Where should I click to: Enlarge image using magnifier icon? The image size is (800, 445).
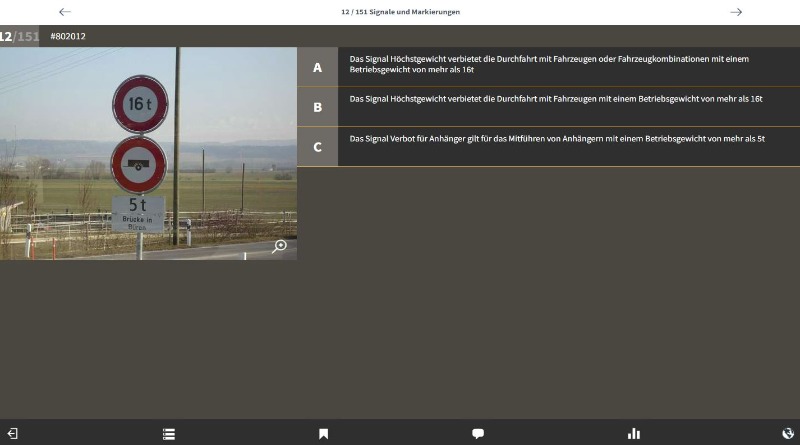pos(279,246)
